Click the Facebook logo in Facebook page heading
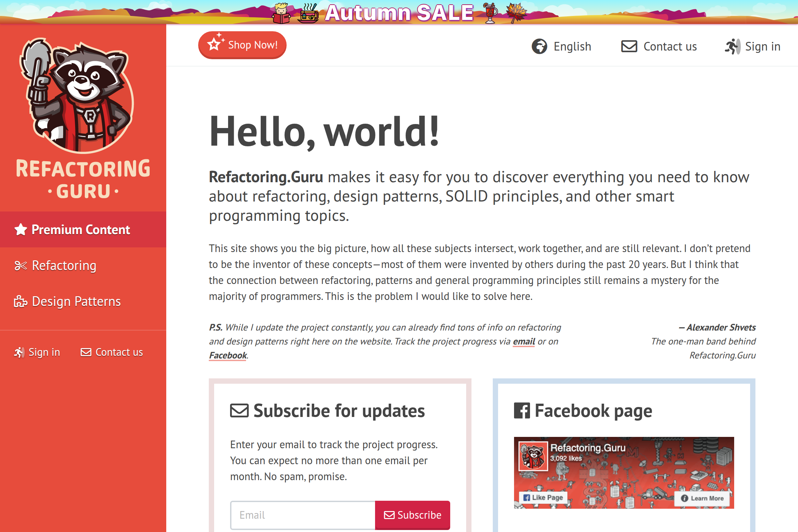Screen dimensions: 798x532 coord(522,411)
